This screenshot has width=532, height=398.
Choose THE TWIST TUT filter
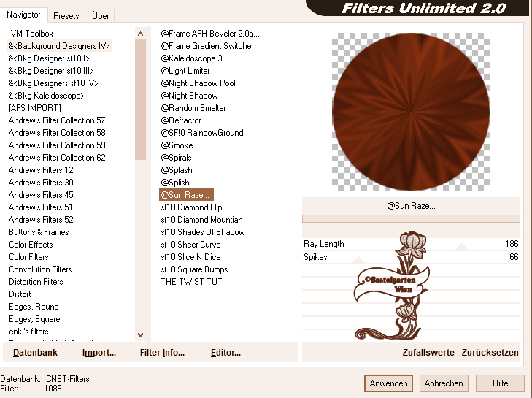point(191,282)
